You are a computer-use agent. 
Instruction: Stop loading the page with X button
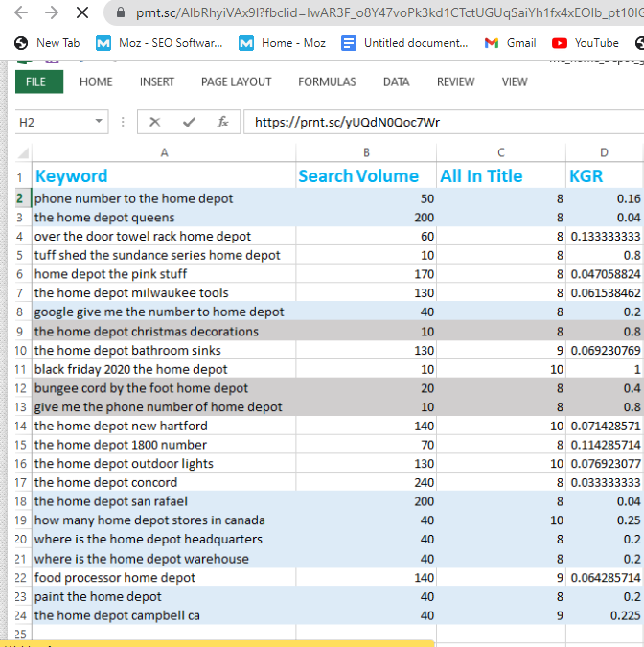(x=82, y=13)
